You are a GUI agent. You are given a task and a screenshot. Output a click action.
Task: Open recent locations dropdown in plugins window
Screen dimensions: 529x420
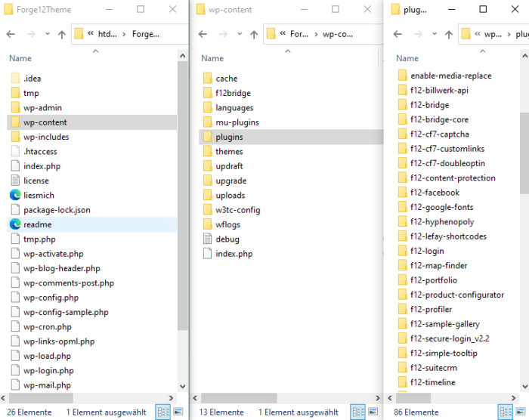pyautogui.click(x=435, y=34)
